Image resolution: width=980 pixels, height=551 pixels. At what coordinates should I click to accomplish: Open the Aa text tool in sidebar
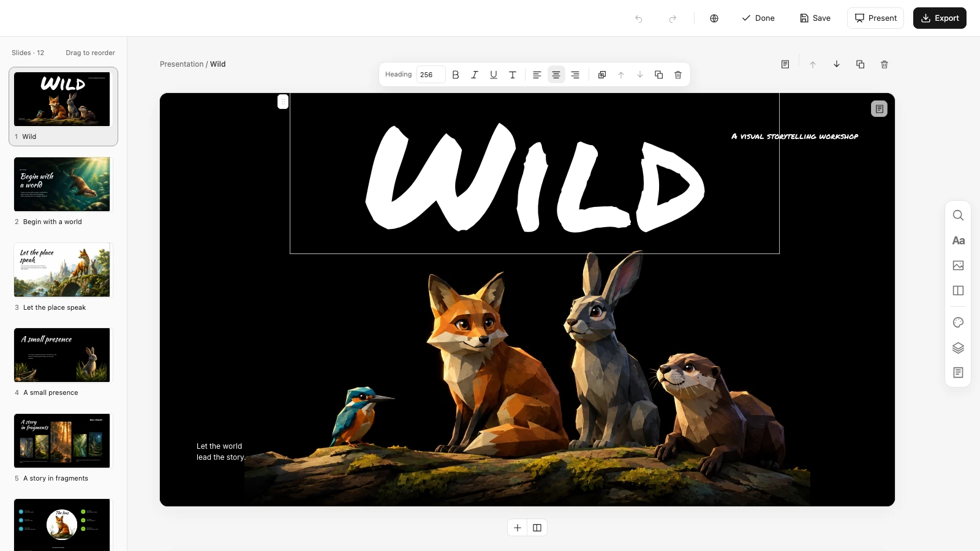click(959, 241)
